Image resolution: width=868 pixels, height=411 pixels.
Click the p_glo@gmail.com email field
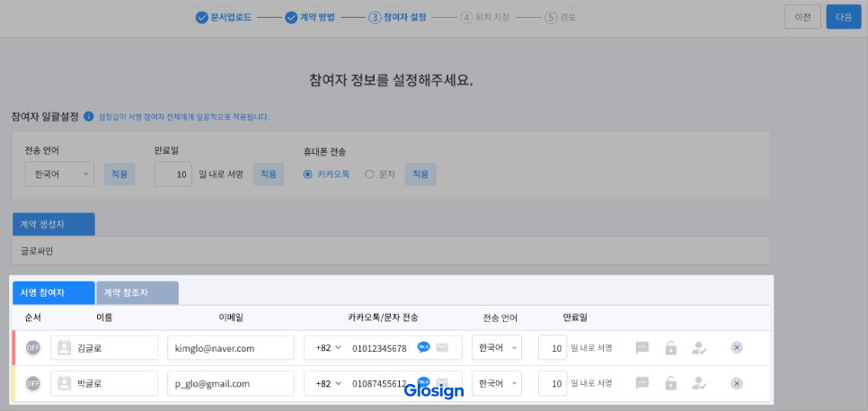(x=230, y=383)
